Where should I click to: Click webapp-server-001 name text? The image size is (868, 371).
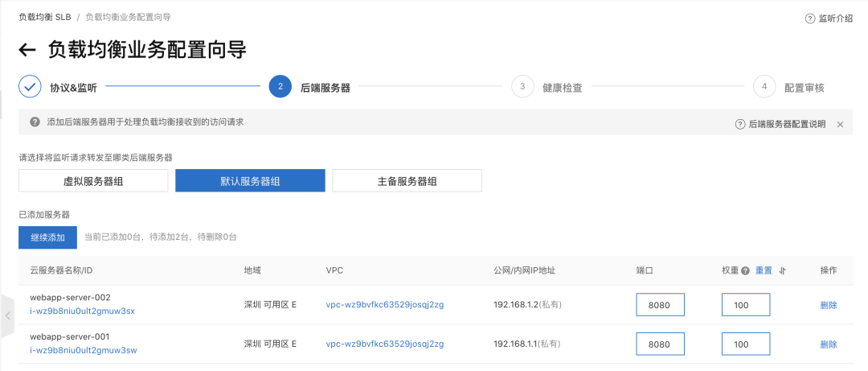click(70, 336)
